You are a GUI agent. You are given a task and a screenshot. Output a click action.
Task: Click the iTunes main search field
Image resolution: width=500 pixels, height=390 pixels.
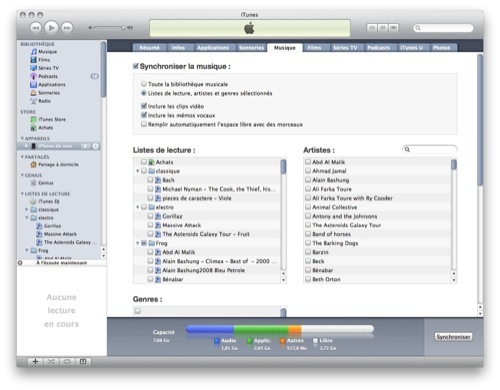click(443, 28)
